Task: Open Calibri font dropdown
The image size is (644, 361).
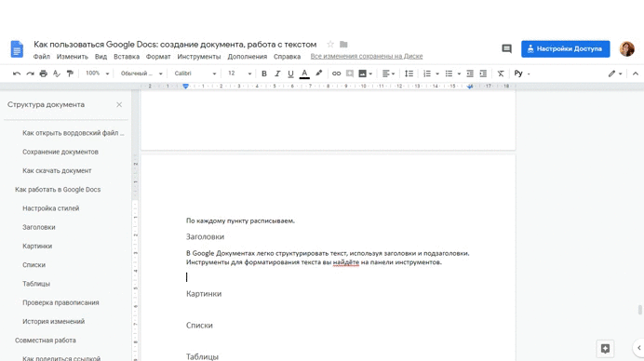Action: coord(195,74)
